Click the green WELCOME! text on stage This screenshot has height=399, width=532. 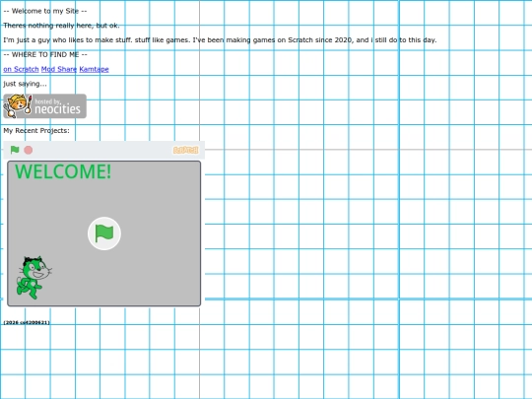63,171
